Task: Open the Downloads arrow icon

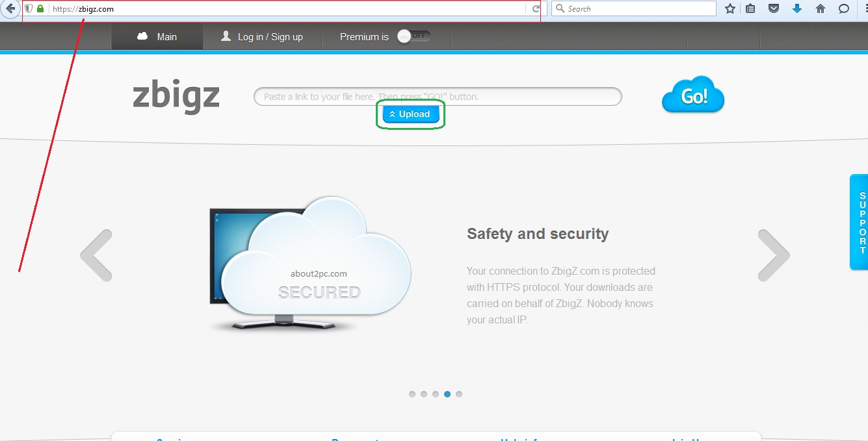Action: pos(797,9)
